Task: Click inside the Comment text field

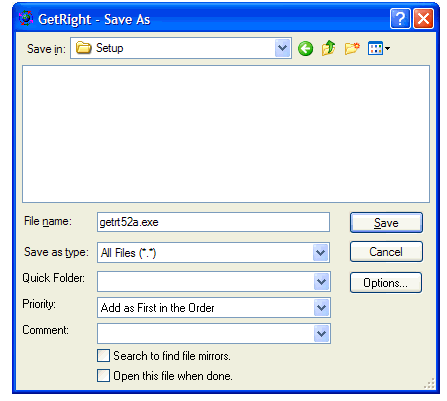Action: 206,333
